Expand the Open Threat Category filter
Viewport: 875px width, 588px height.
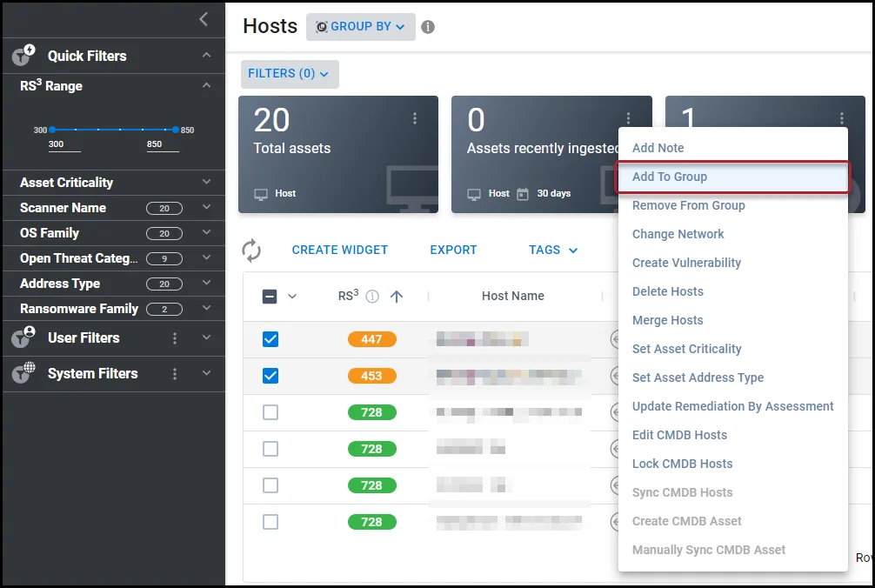(x=206, y=257)
